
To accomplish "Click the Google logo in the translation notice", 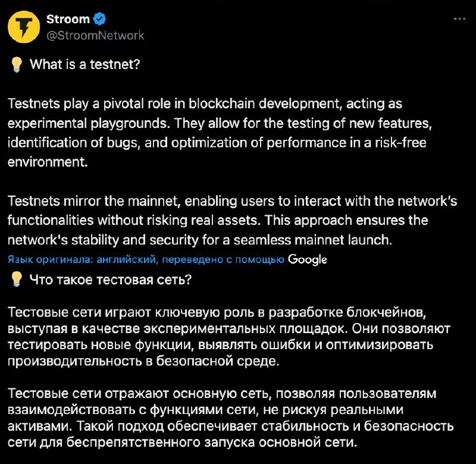I will [x=307, y=260].
